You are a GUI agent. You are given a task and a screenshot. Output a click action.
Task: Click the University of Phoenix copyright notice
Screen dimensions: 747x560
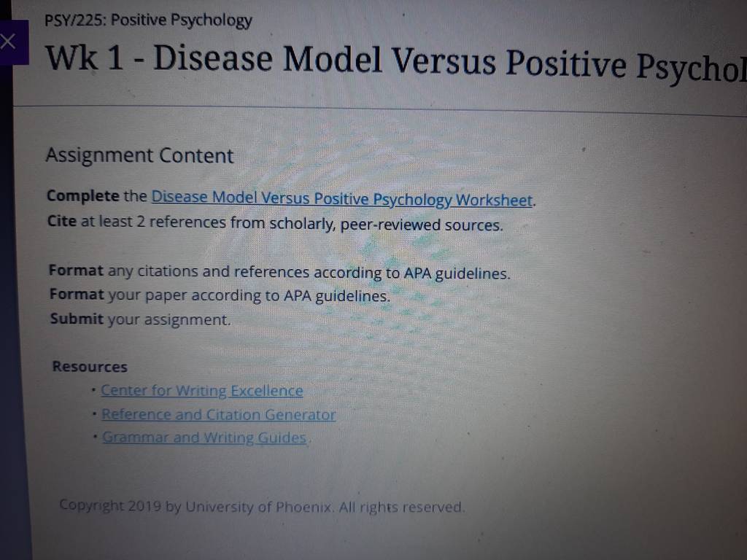[262, 506]
